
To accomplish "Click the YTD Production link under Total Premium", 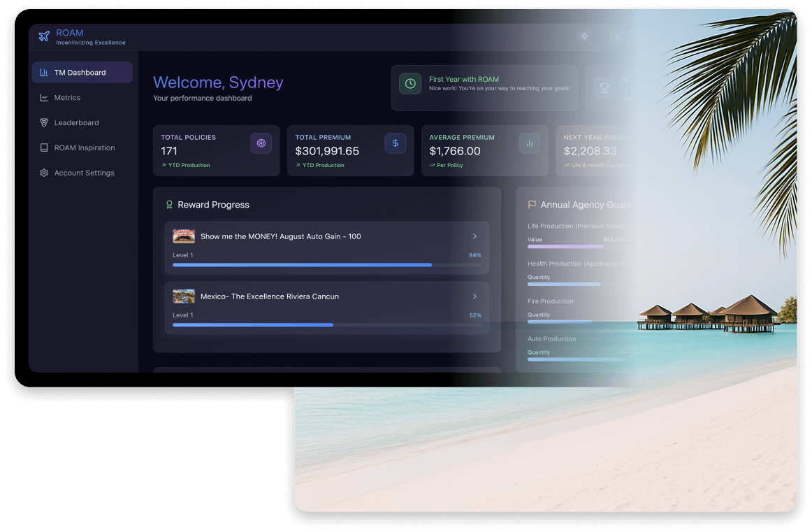I will (324, 166).
